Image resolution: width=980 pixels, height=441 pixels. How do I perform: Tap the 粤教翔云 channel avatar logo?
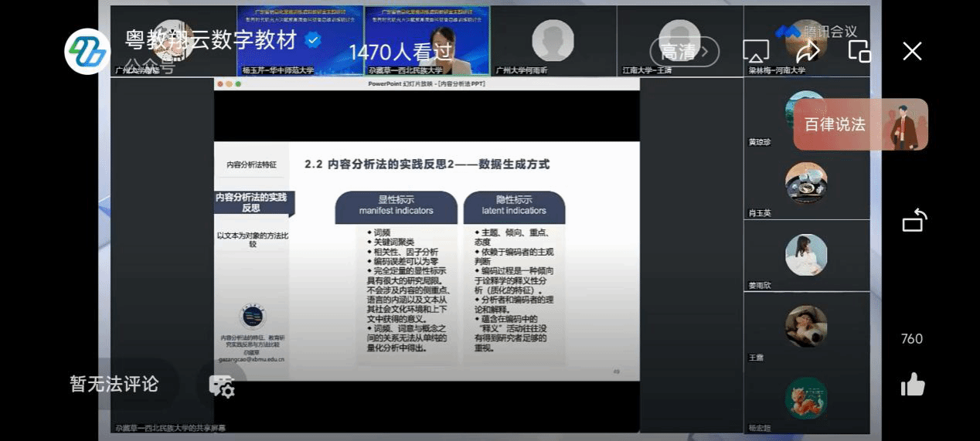coord(87,51)
